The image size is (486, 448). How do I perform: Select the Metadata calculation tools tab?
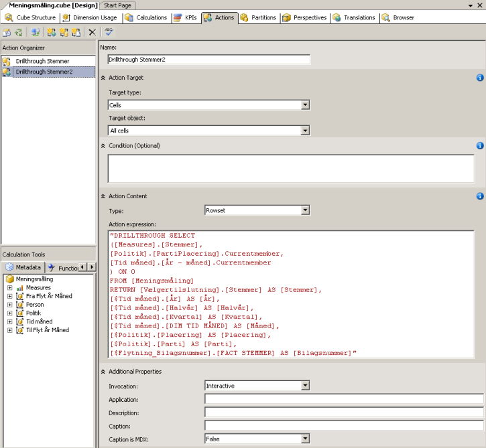[23, 267]
